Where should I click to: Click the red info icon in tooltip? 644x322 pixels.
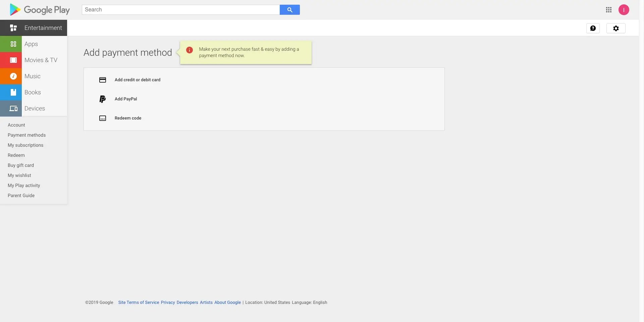tap(190, 50)
